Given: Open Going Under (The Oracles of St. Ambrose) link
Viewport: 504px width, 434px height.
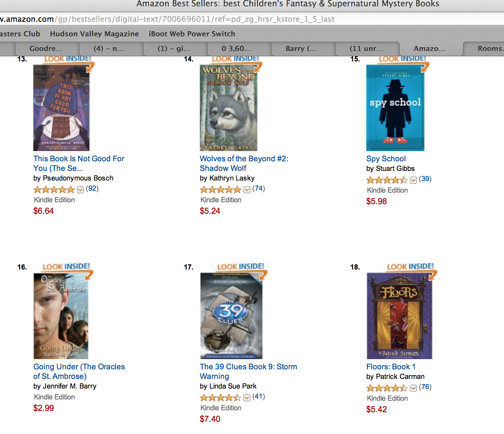Looking at the screenshot, I should 79,371.
